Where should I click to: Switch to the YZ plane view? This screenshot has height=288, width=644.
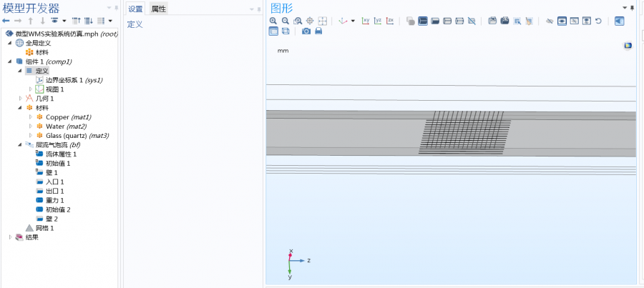[378, 21]
